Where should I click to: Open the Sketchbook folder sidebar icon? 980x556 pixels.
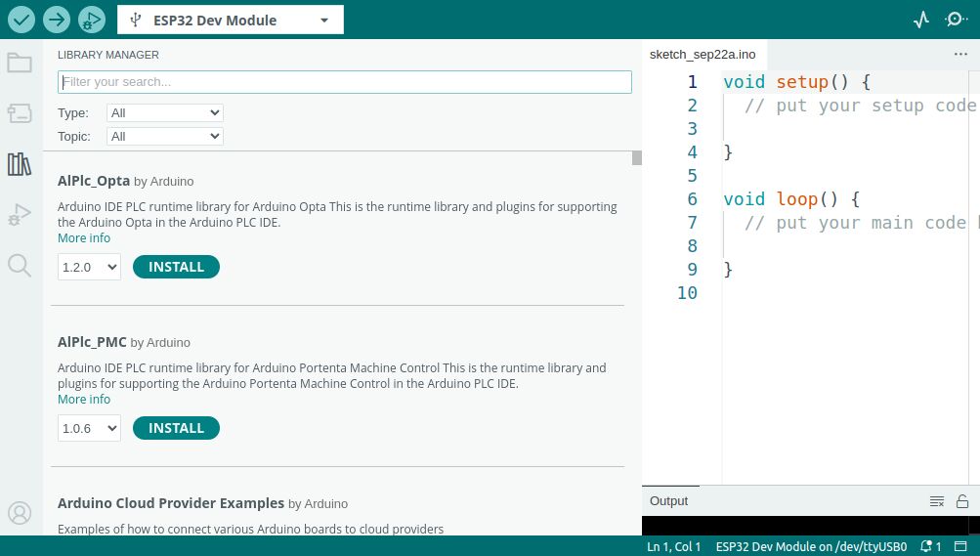click(20, 64)
